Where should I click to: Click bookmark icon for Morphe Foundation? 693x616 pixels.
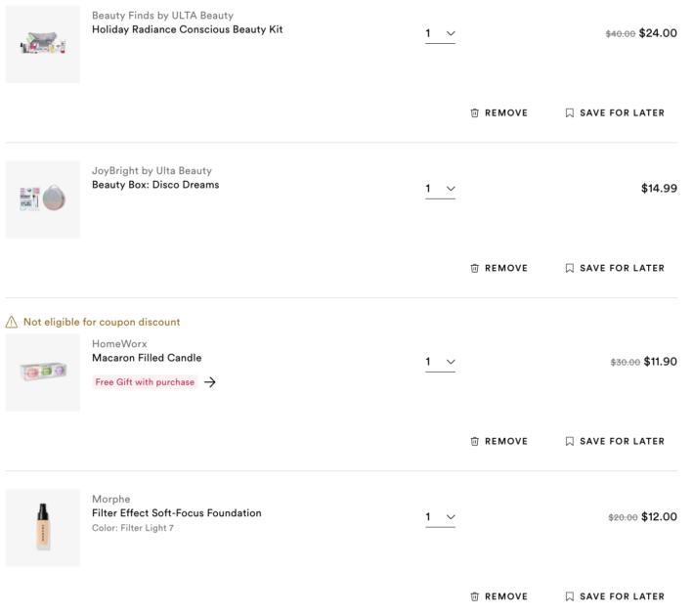570,597
